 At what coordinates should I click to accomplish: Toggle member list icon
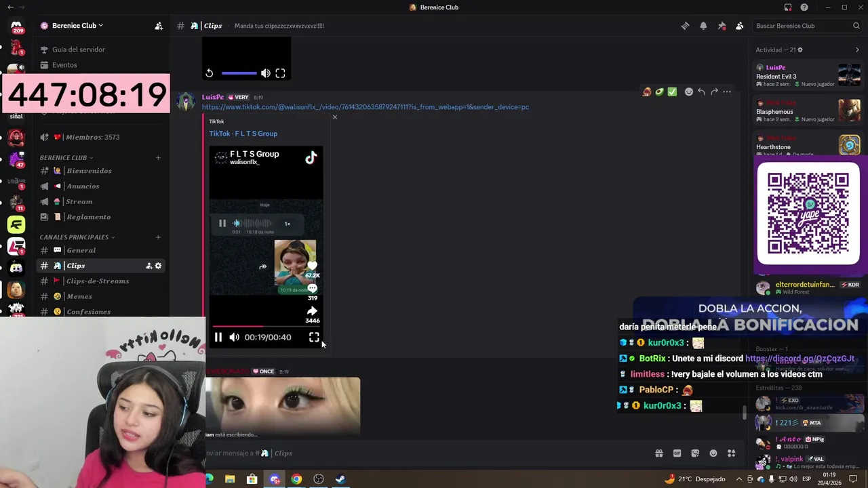[739, 26]
